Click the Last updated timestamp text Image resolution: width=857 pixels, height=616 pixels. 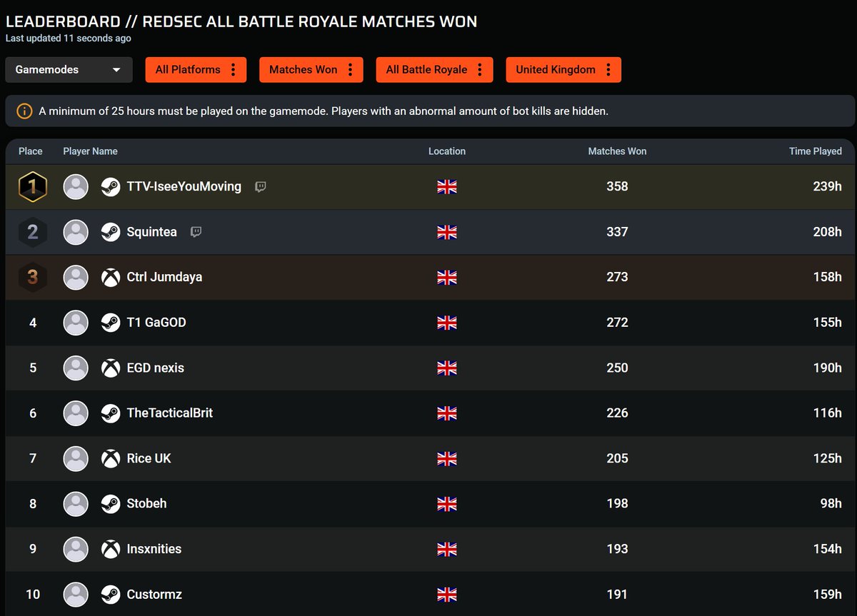point(69,39)
